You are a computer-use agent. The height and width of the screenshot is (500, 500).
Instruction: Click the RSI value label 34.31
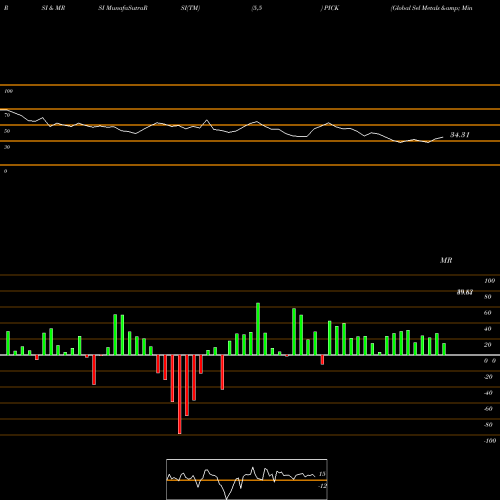[x=460, y=135]
